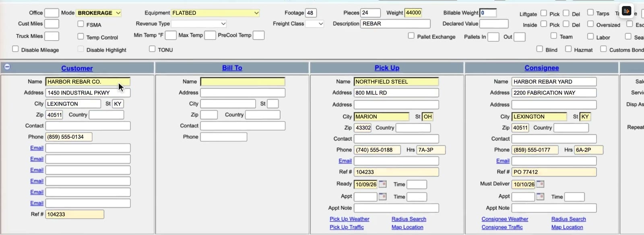644x235 pixels.
Task: Check the Customs Bond checkbox
Action: [x=603, y=49]
